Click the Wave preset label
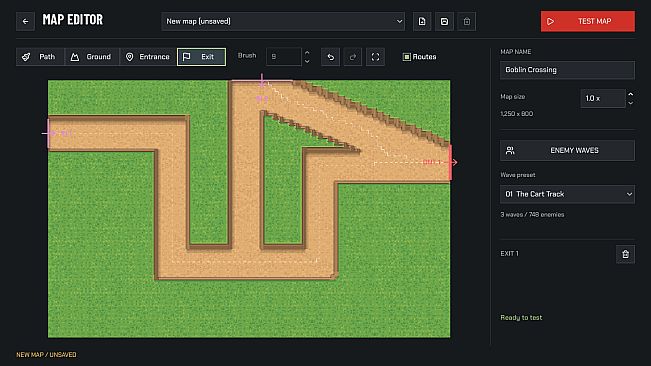651x366 pixels. 518,175
